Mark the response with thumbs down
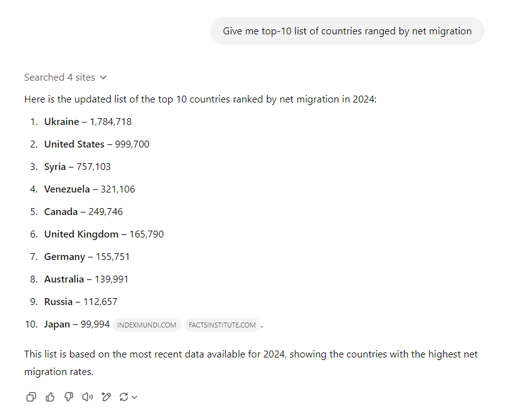Image resolution: width=509 pixels, height=420 pixels. [69, 397]
